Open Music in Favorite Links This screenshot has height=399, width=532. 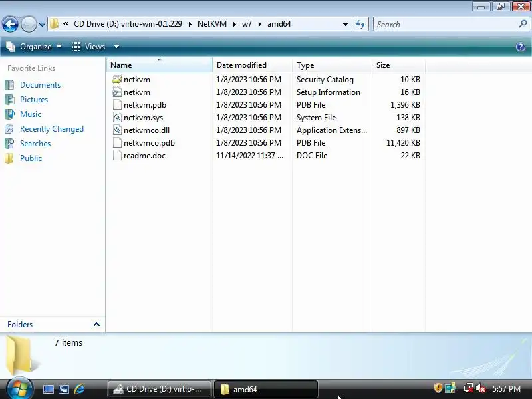tap(31, 114)
